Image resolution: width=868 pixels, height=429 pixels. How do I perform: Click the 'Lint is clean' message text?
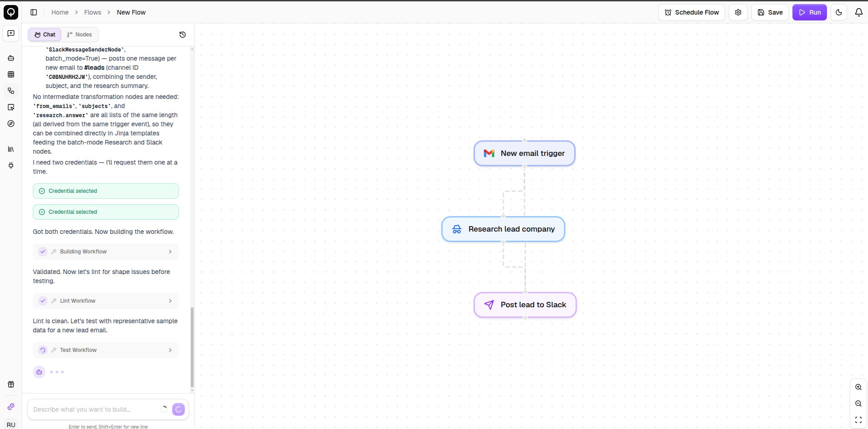pos(105,326)
